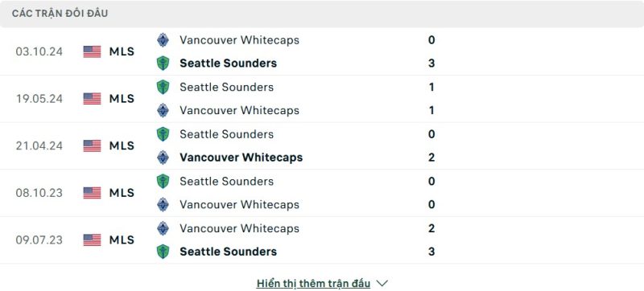Click Vancouver Whitecaps crest in 21.04.24 match
The height and width of the screenshot is (291, 644).
click(163, 158)
